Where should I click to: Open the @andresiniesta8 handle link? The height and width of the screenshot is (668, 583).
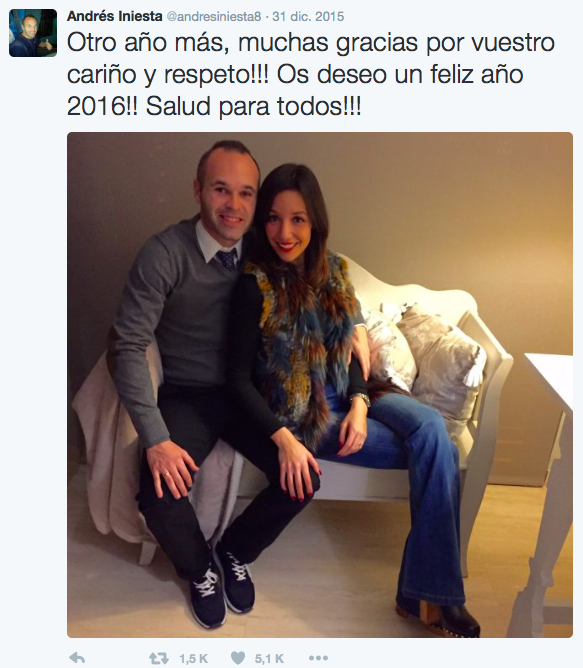click(x=214, y=17)
